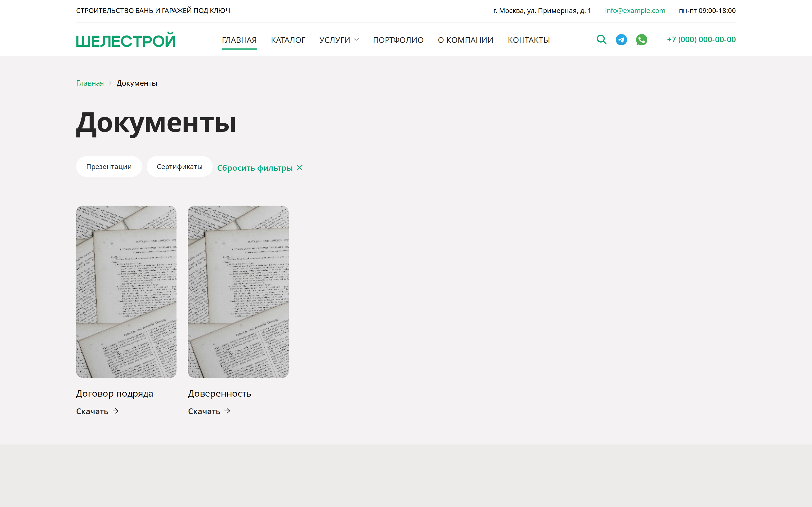Viewport: 812px width, 507px height.
Task: Open the search magnifier icon
Action: tap(601, 39)
